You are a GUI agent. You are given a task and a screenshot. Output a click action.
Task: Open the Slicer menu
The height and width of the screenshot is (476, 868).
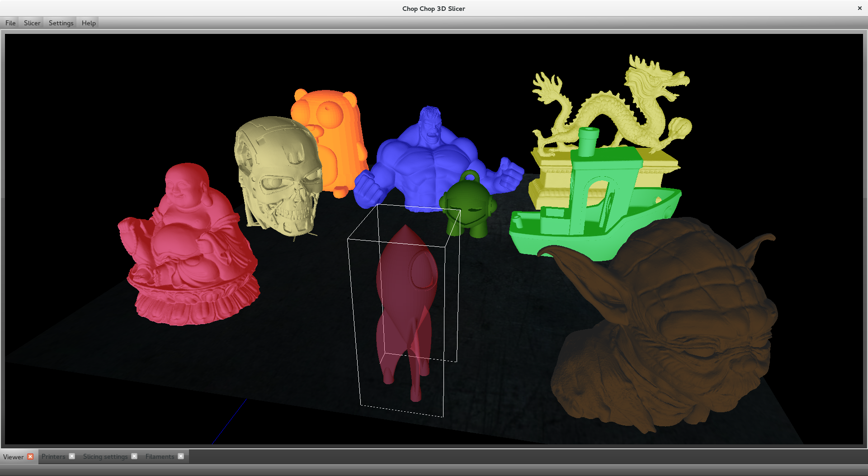pyautogui.click(x=32, y=23)
